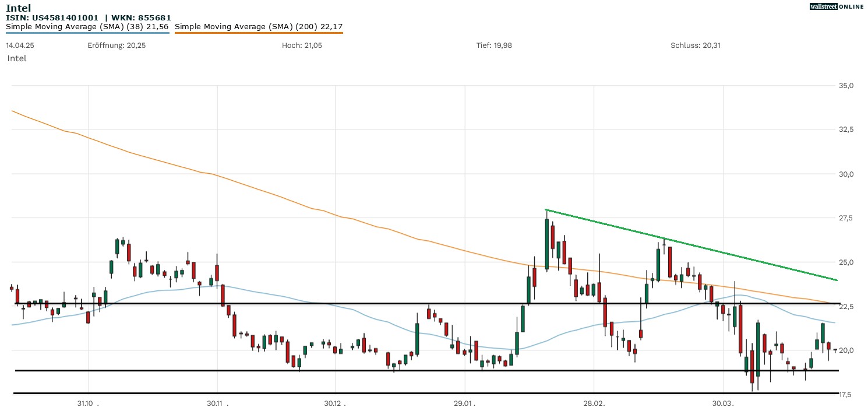Click the 17,5 price axis label
This screenshot has height=407, width=868.
click(846, 394)
